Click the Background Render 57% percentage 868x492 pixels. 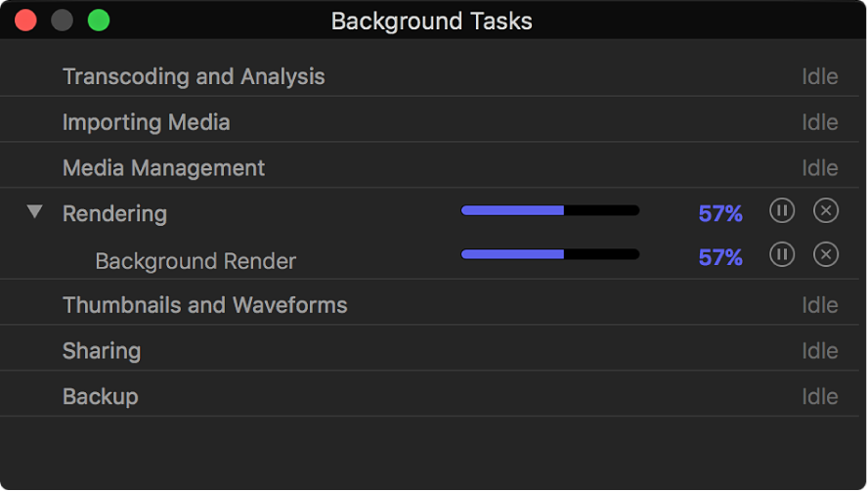(x=720, y=257)
